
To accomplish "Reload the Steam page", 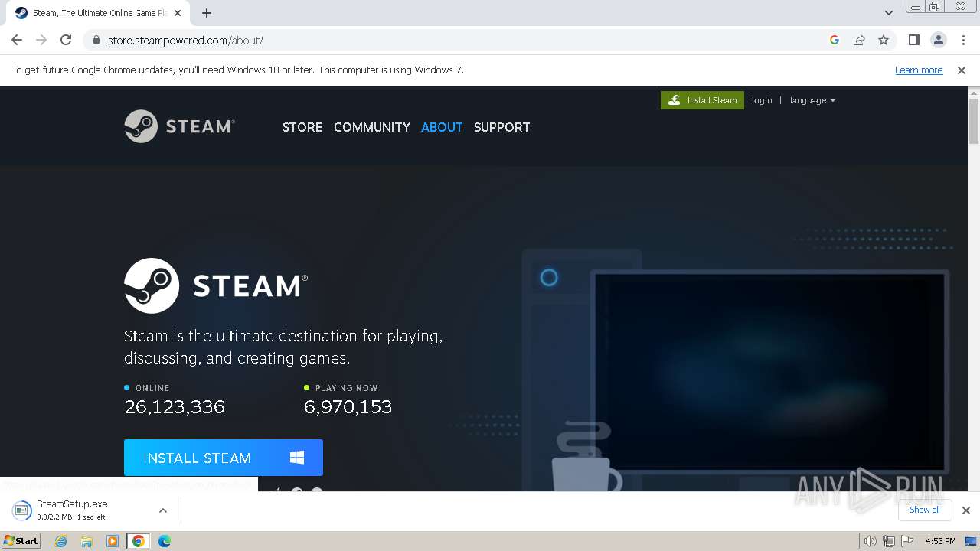I will [x=66, y=40].
